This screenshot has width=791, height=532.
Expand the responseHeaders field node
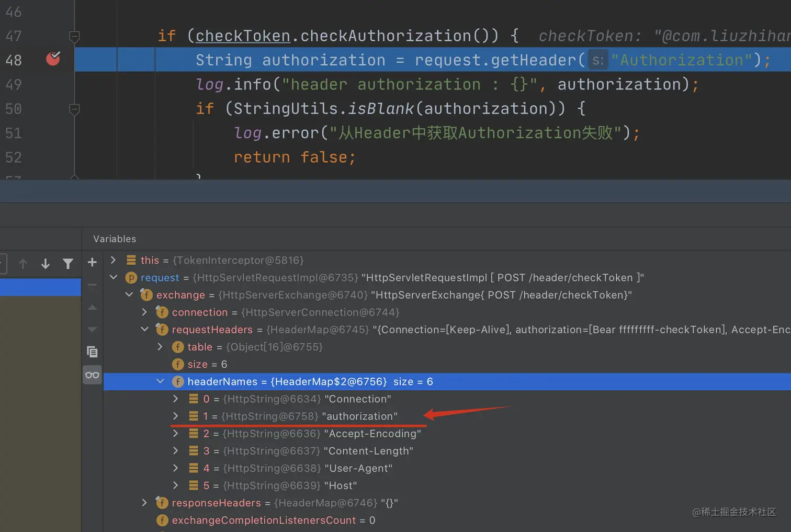[x=144, y=503]
